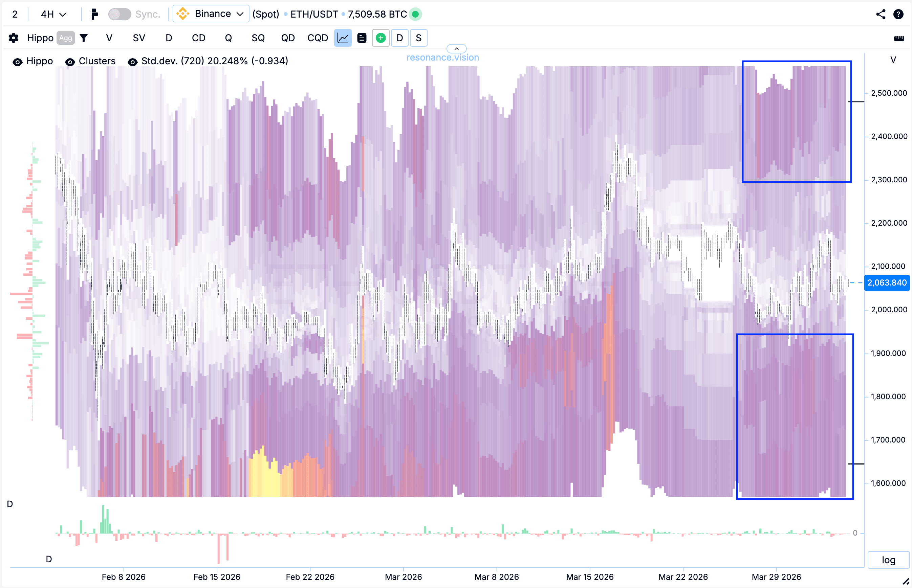Image resolution: width=912 pixels, height=588 pixels.
Task: Open the 4H timeframe dropdown
Action: [x=53, y=14]
